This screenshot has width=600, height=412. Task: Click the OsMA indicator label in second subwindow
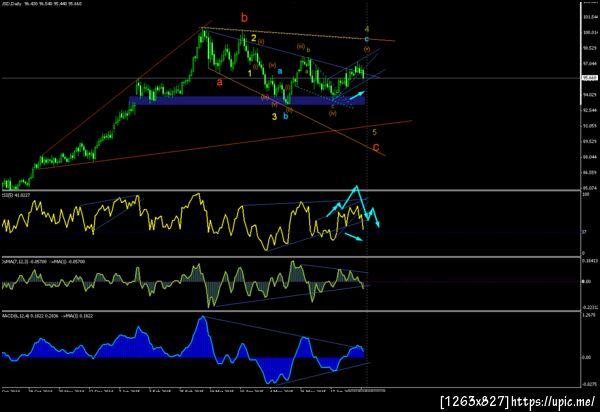[44, 262]
